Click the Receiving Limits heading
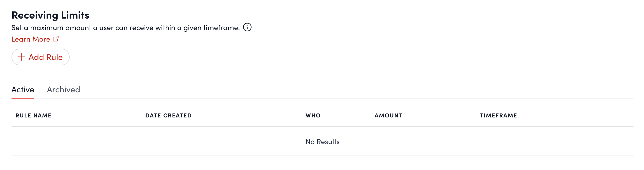644x170 pixels. tap(50, 15)
